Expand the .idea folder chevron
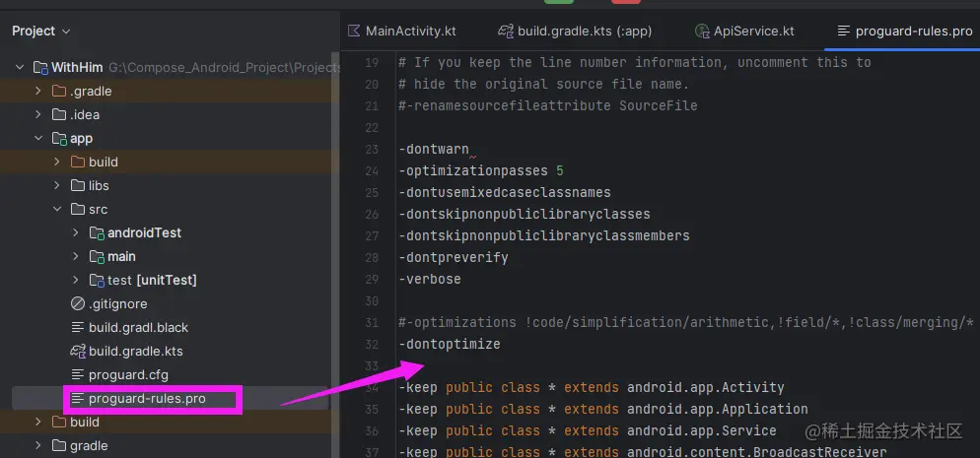Screen dimensions: 980x458 tap(38, 115)
